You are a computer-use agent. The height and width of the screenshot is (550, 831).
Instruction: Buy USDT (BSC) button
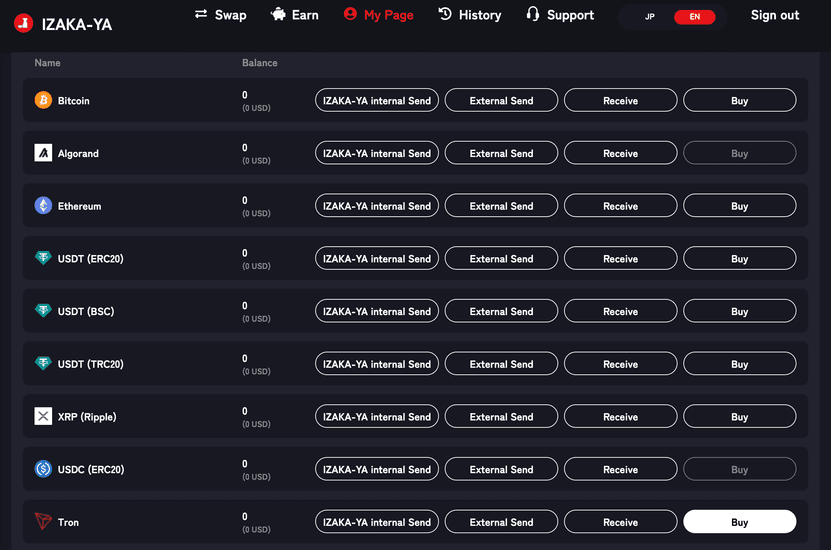click(x=740, y=311)
